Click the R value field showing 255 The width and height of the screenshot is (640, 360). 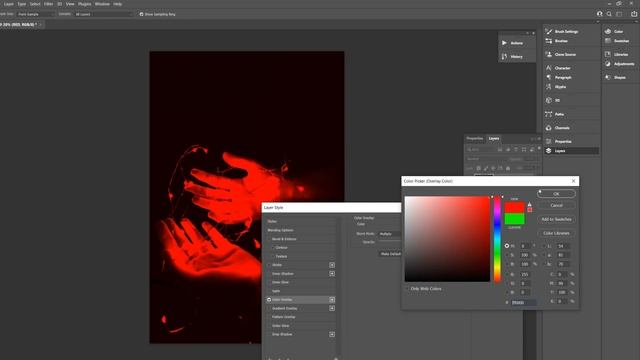(524, 274)
